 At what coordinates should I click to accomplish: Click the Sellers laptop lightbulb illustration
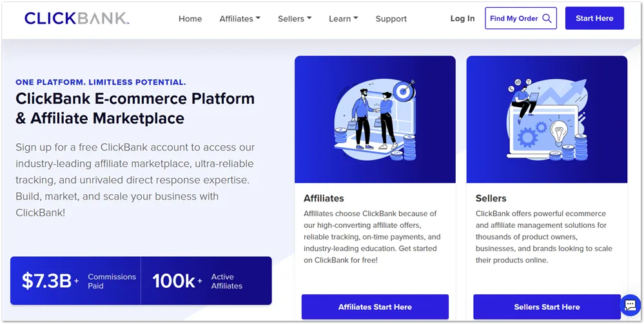click(547, 119)
